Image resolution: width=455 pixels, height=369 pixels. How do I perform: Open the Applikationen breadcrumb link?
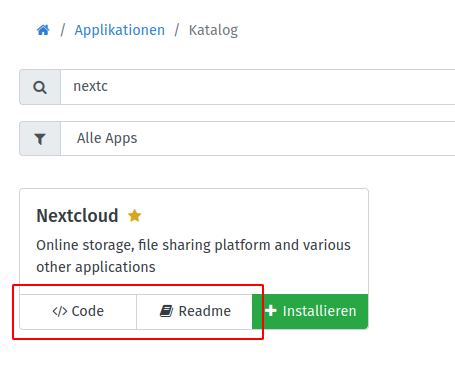tap(119, 30)
